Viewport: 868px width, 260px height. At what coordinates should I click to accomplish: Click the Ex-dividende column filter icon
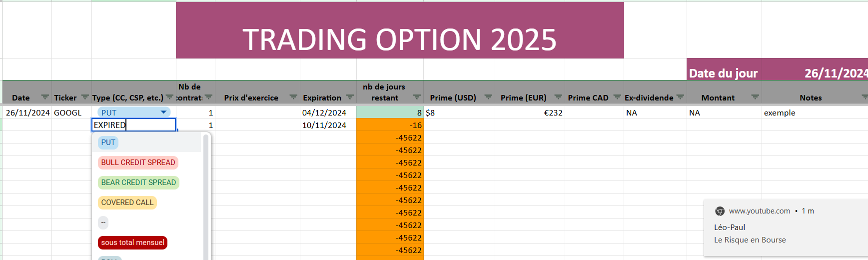click(680, 97)
